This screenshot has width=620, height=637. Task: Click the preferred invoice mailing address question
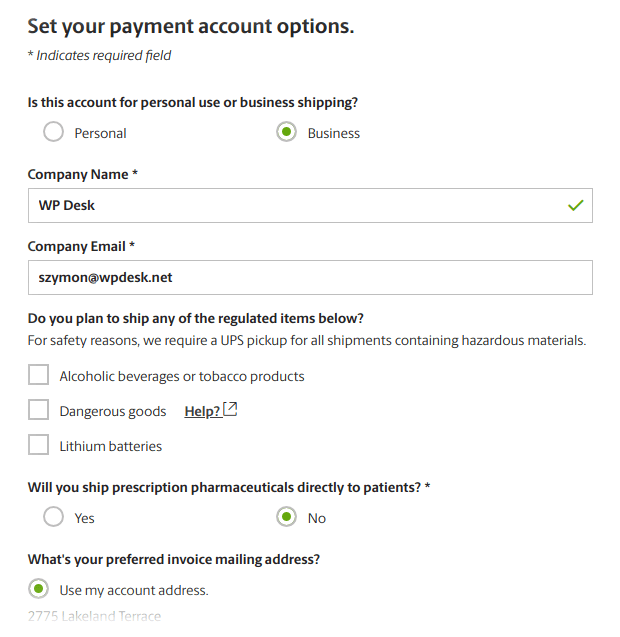pyautogui.click(x=174, y=559)
